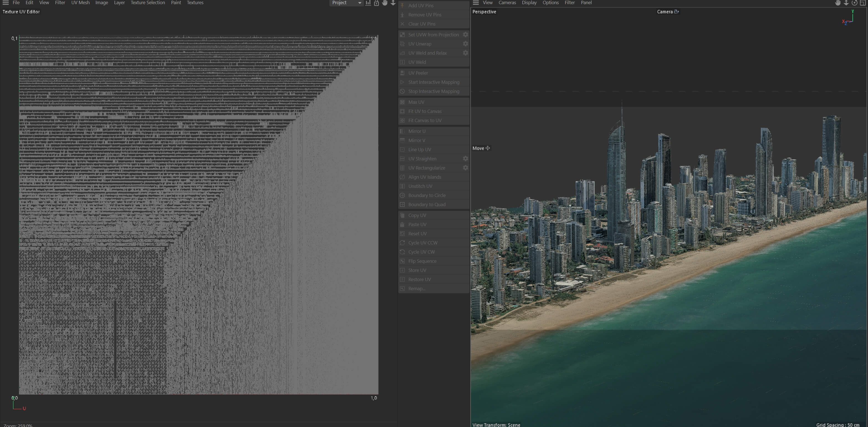Open UV Rectangularize settings gear
Viewport: 868px width, 427px height.
click(x=465, y=167)
